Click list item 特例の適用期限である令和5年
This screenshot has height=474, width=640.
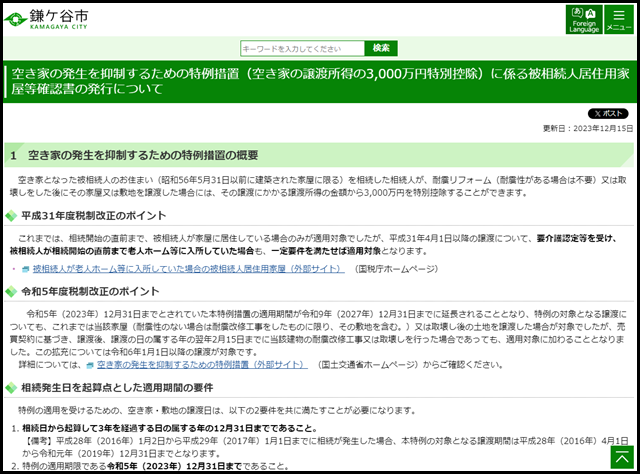point(156,466)
